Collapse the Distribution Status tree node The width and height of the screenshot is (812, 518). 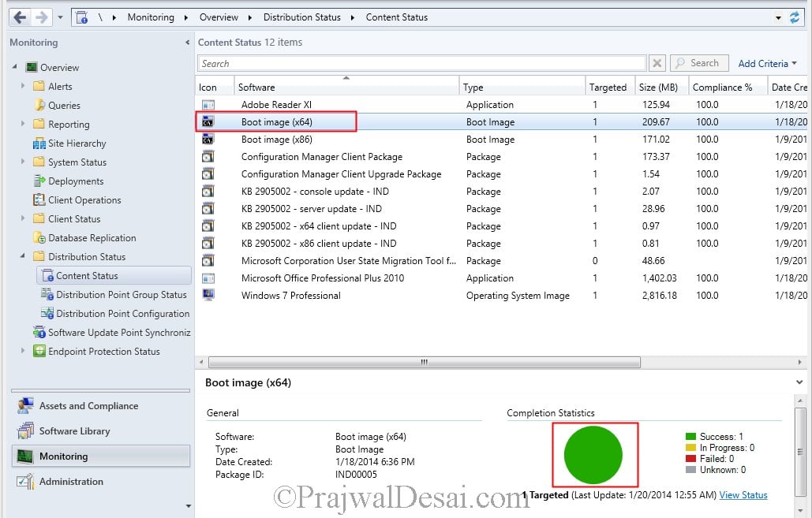click(22, 256)
